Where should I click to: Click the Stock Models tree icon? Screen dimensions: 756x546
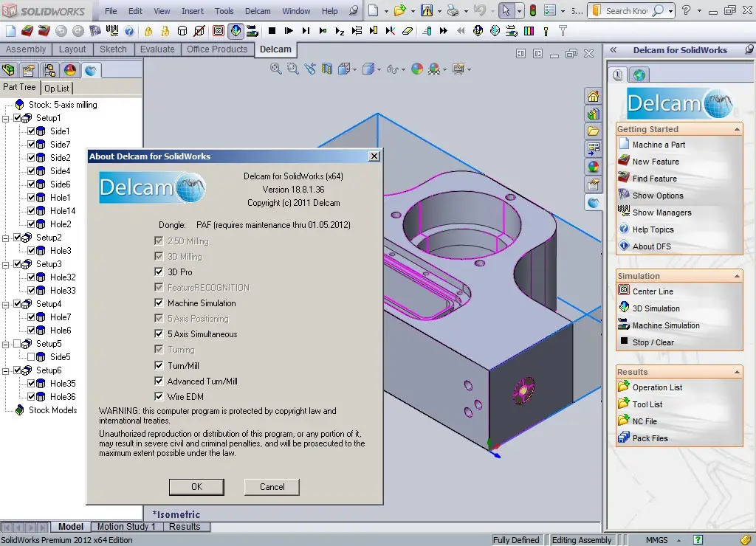pos(19,410)
